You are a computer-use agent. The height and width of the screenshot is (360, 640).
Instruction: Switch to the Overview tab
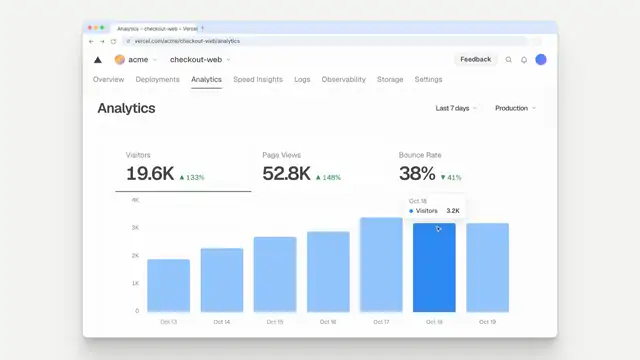tap(108, 80)
